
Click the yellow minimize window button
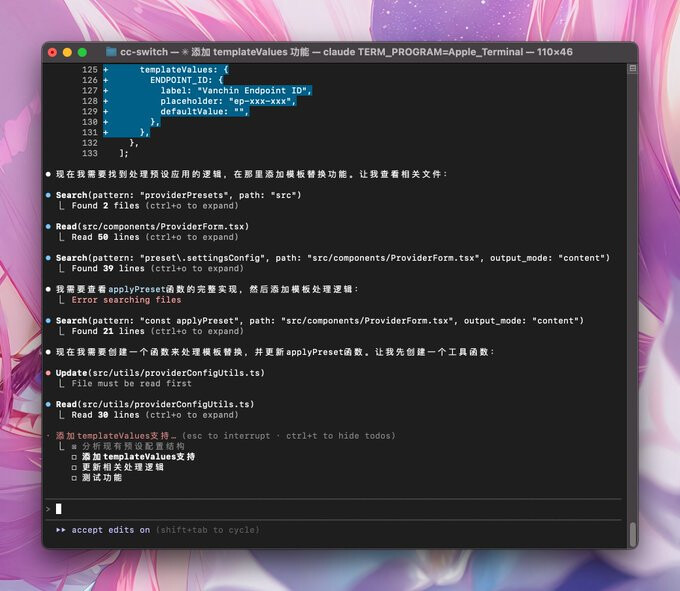pyautogui.click(x=67, y=52)
